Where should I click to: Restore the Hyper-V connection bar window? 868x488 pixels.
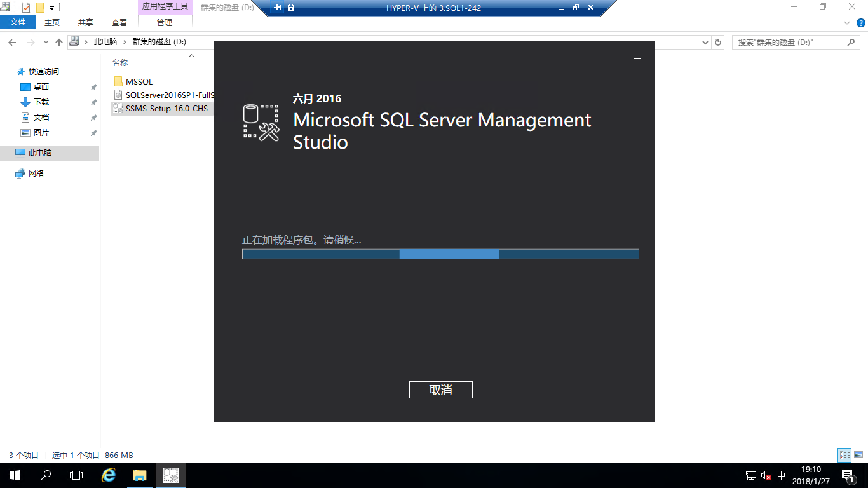[576, 8]
